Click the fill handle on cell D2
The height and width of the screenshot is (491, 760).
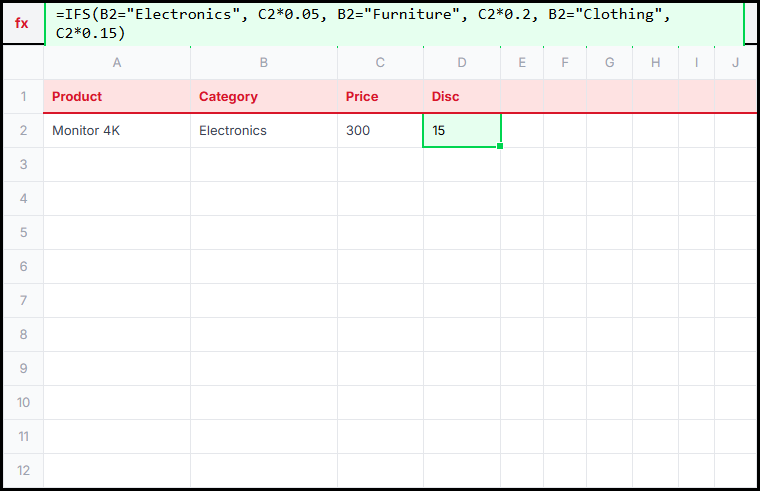click(500, 147)
